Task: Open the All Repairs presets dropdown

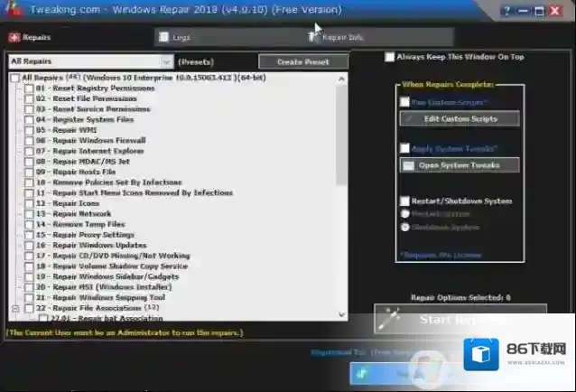Action: [x=166, y=61]
